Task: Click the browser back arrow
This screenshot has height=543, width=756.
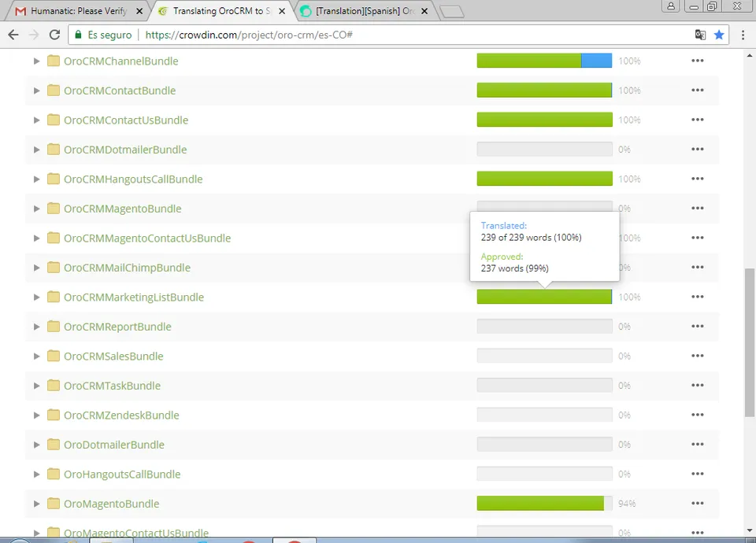Action: click(x=13, y=35)
